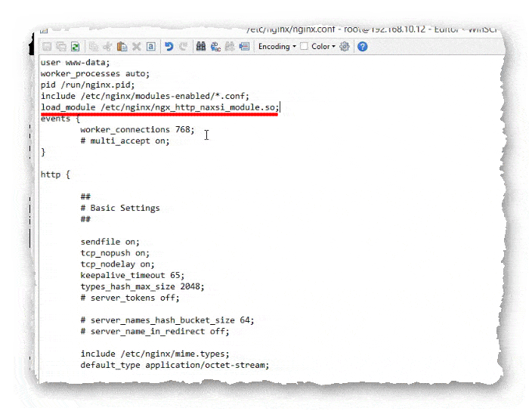Click the 'worker_processes auto;' line

tap(95, 74)
